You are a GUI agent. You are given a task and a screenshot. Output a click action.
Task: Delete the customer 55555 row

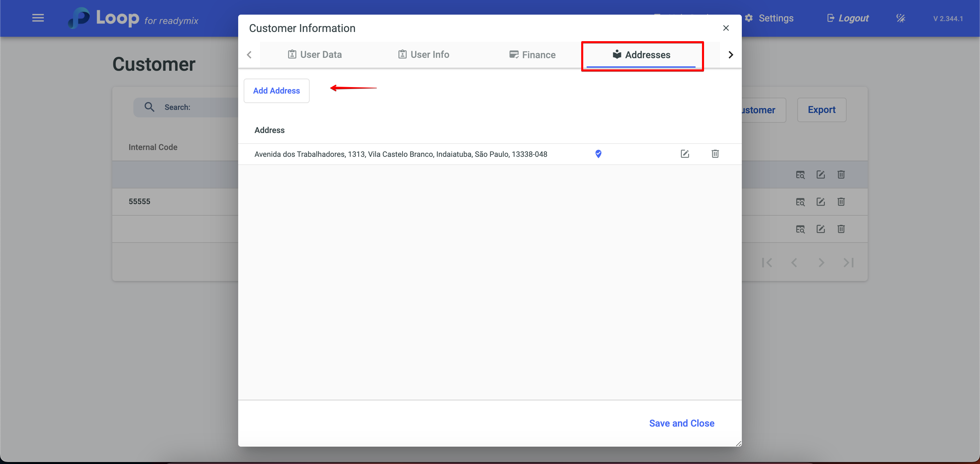[841, 202]
